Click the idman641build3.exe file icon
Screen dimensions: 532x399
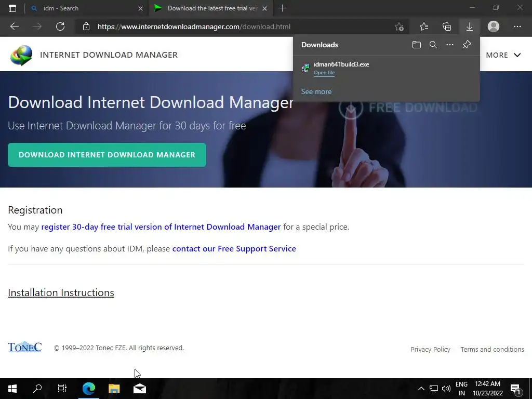305,68
